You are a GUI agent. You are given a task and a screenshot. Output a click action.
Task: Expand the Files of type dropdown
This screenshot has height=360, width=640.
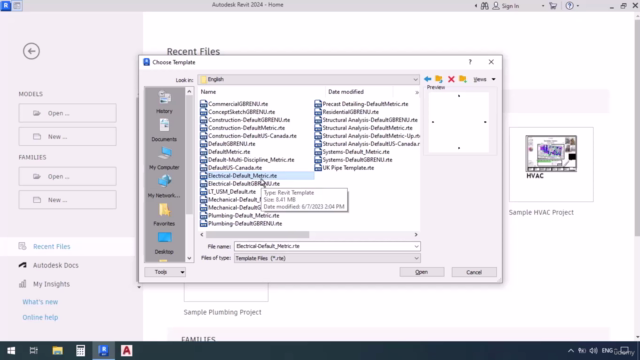pos(416,258)
